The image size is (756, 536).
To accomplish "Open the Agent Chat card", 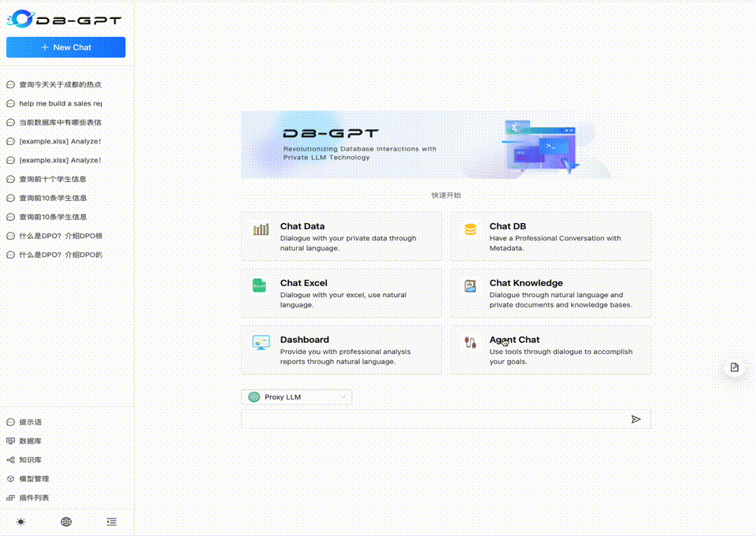I will (550, 350).
